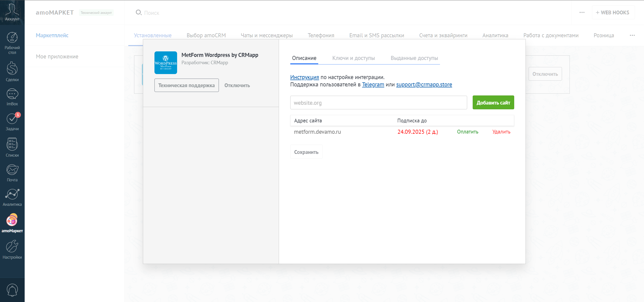The width and height of the screenshot is (644, 302).
Task: Click subscription date 24.09.2025 (2 д.)
Action: pos(418,132)
